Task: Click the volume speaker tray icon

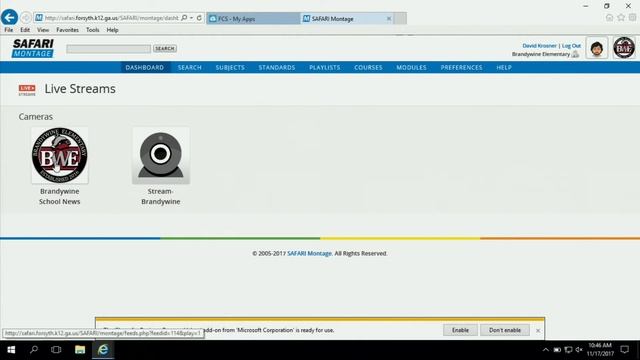Action: [x=579, y=350]
